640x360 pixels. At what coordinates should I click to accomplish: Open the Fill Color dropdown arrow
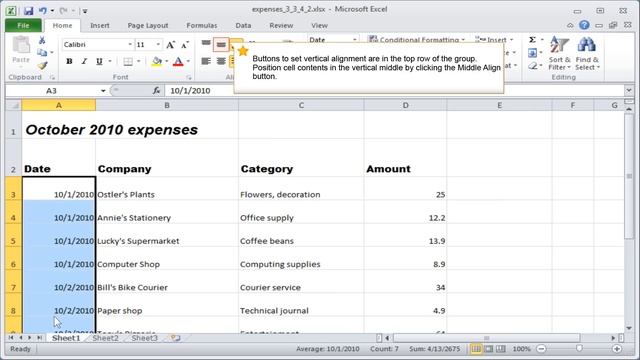point(166,61)
